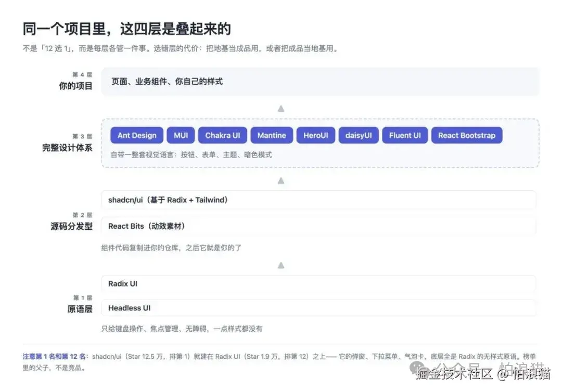
Task: Click the shadcn/ui (基于 Radix + Tailwind) row
Action: coord(318,200)
